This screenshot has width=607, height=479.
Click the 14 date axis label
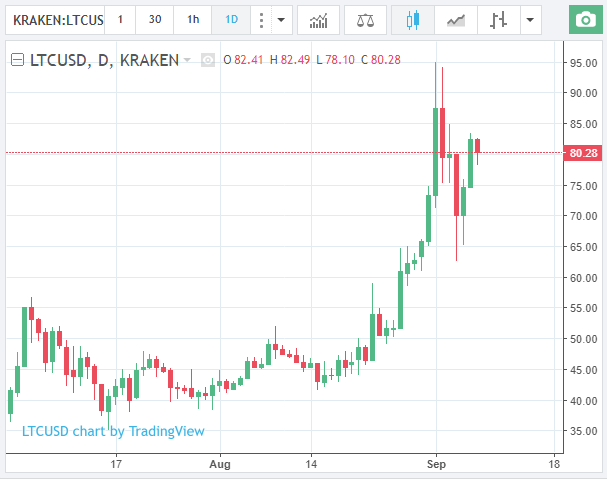[x=311, y=464]
